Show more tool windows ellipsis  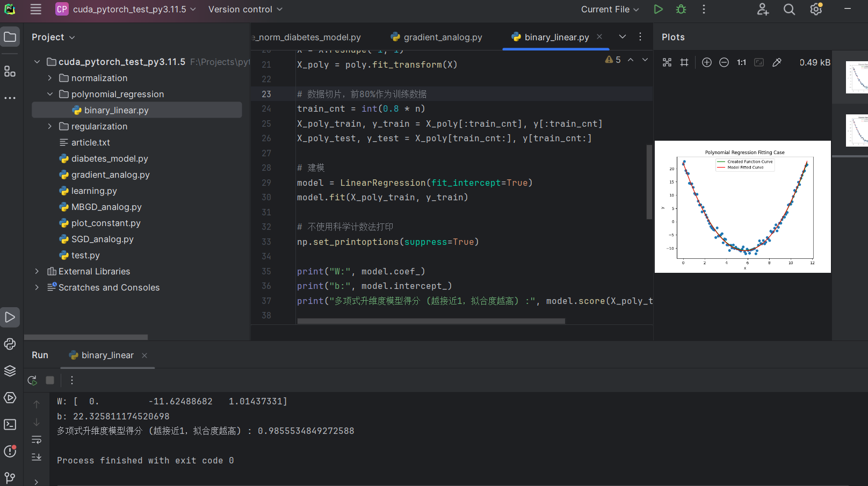(10, 98)
